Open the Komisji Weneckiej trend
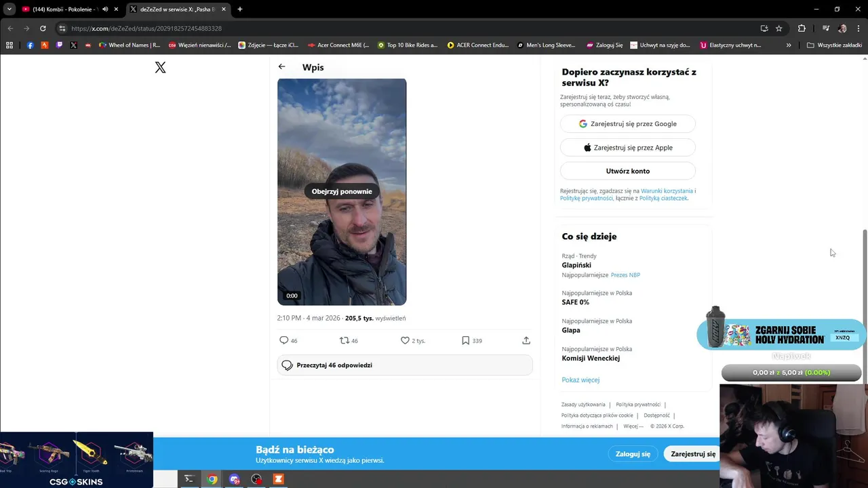868x488 pixels. (591, 358)
